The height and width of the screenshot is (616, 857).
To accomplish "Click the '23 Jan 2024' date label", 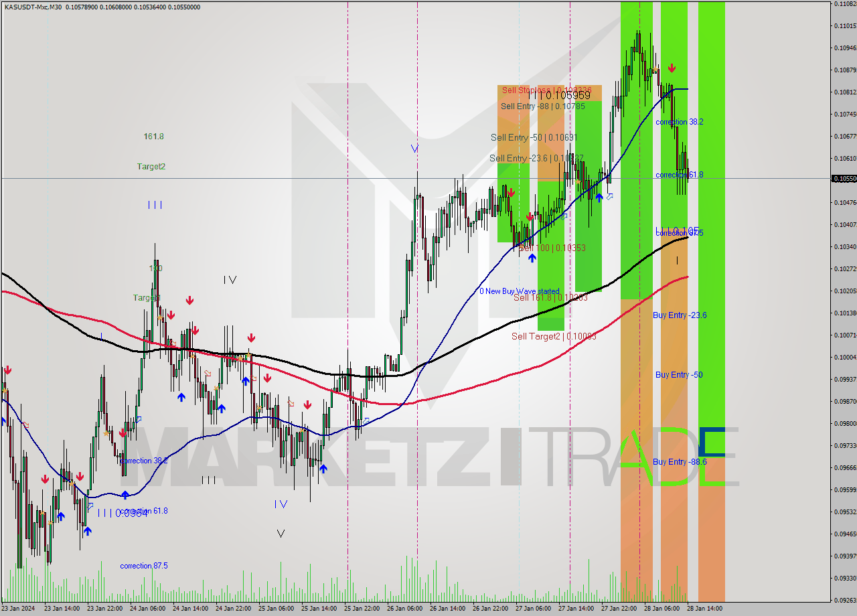I will [x=19, y=609].
